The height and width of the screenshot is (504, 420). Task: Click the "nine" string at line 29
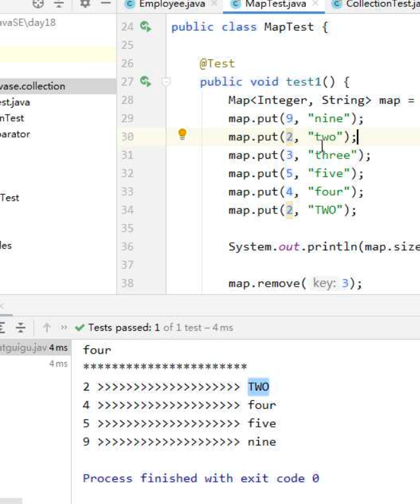point(328,119)
